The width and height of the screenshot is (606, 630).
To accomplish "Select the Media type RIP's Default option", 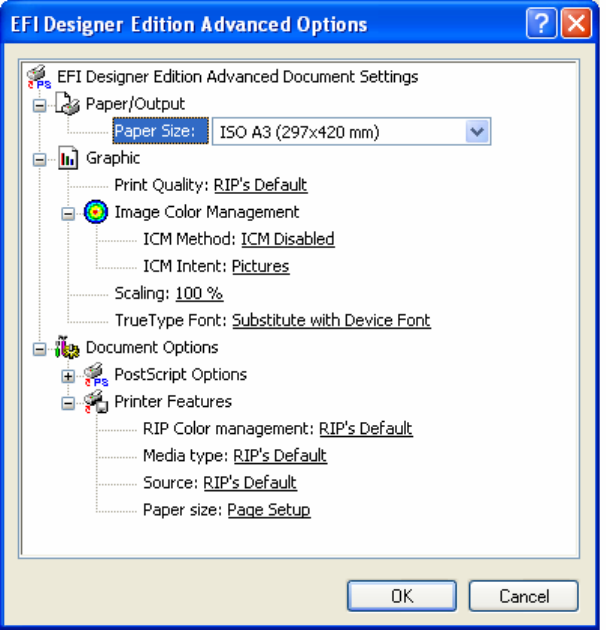I will point(280,456).
